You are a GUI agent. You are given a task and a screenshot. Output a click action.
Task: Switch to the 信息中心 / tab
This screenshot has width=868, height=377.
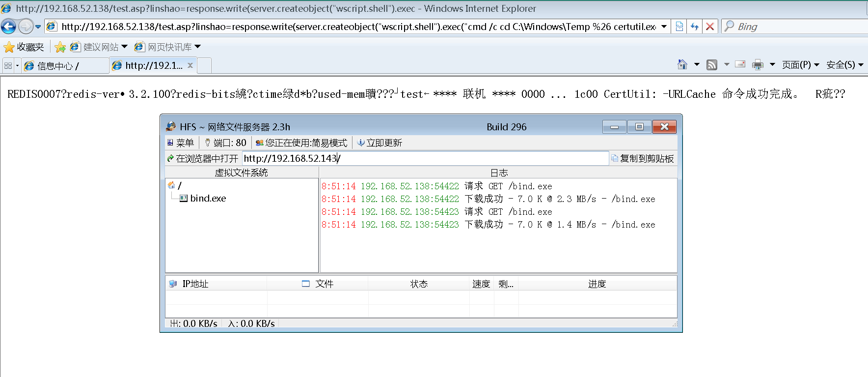[65, 65]
